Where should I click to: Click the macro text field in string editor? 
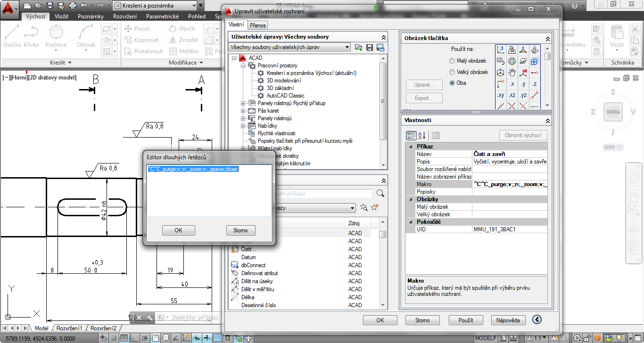point(209,191)
